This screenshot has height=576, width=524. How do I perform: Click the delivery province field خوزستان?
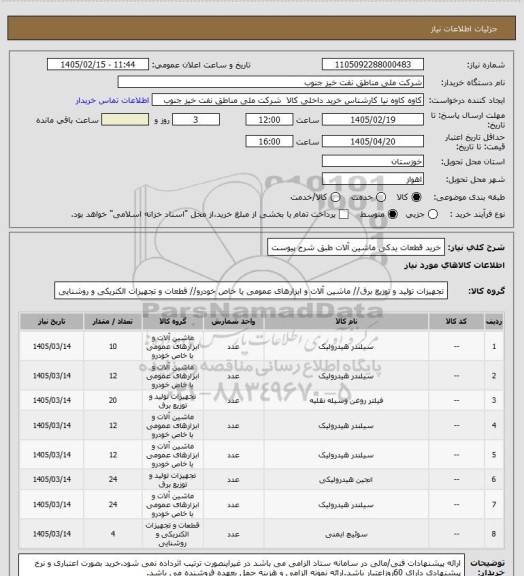click(373, 161)
